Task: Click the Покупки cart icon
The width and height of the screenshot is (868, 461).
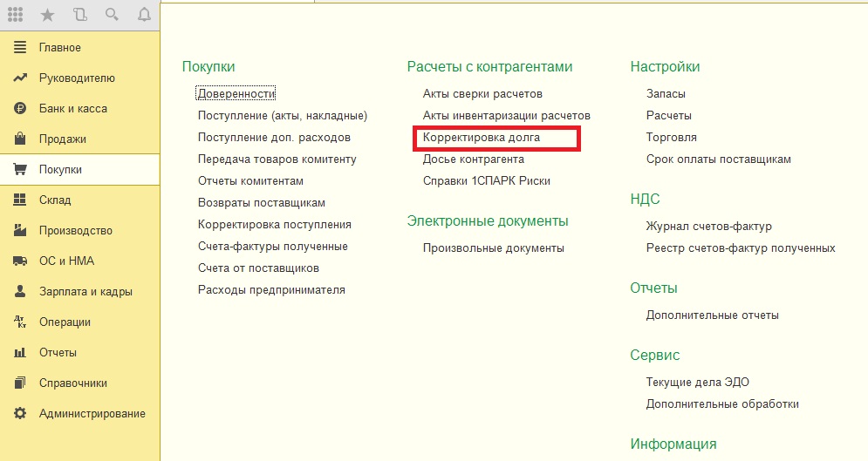Action: 20,169
